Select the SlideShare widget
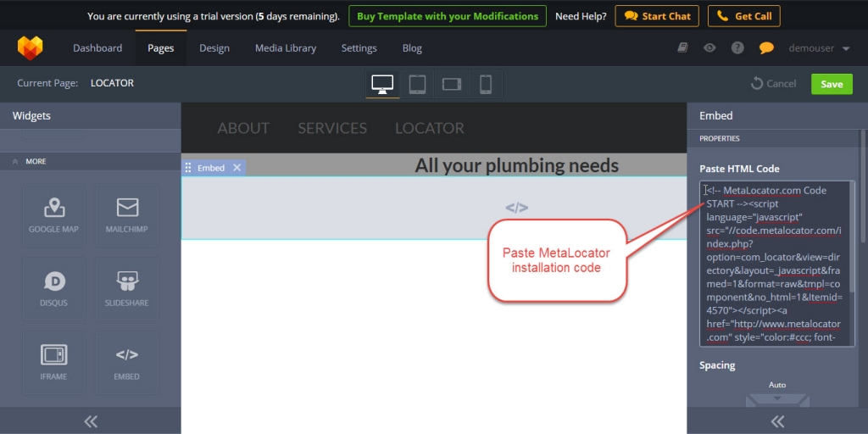The image size is (868, 434). tap(127, 289)
